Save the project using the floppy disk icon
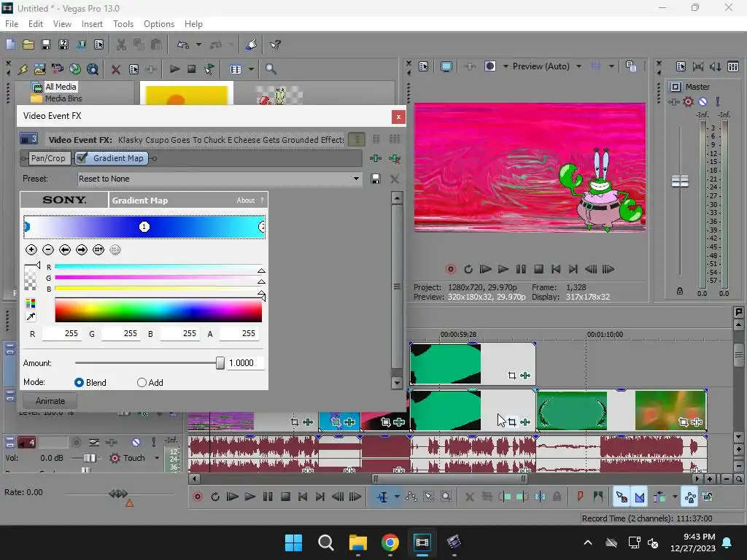The width and height of the screenshot is (747, 560). 46,44
